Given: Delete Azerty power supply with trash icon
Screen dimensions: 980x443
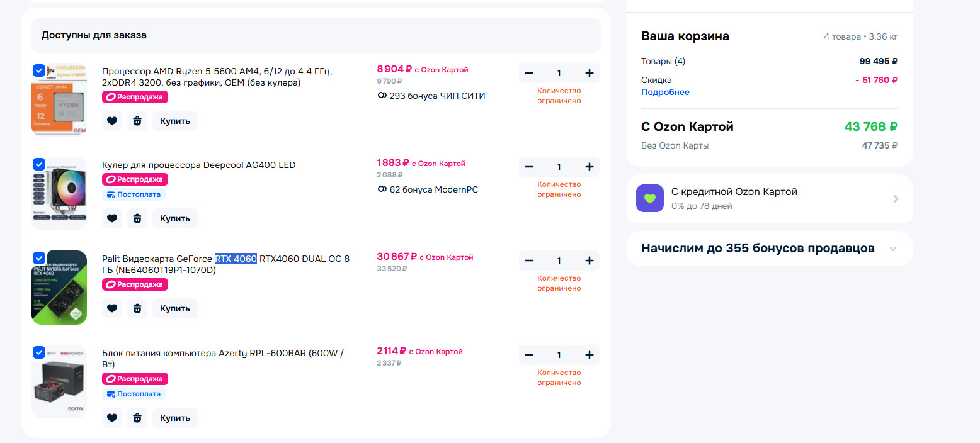Looking at the screenshot, I should [x=137, y=418].
